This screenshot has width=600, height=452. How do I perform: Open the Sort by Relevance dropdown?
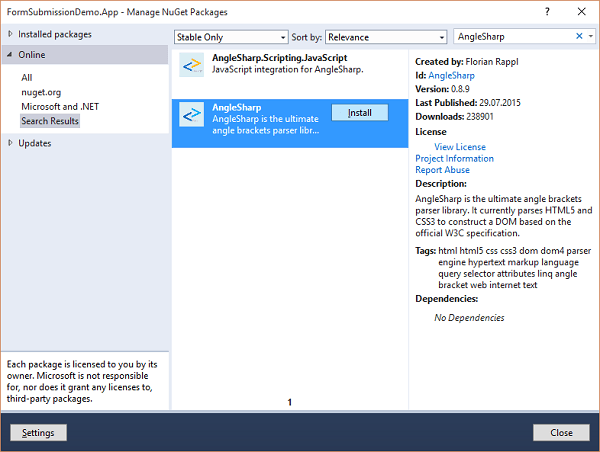(386, 37)
